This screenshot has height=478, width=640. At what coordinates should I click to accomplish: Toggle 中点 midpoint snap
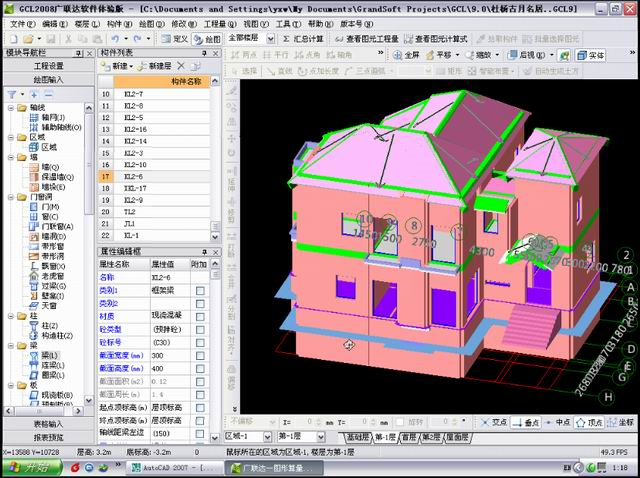click(558, 422)
